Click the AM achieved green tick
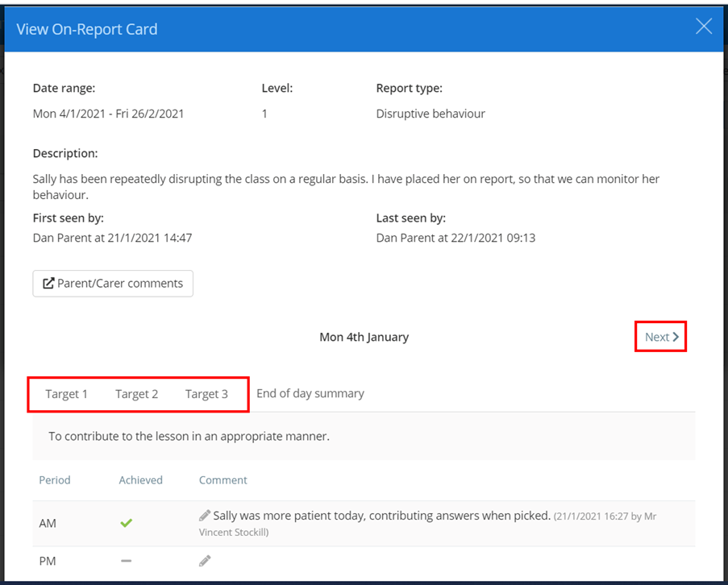The height and width of the screenshot is (585, 728). point(127,523)
